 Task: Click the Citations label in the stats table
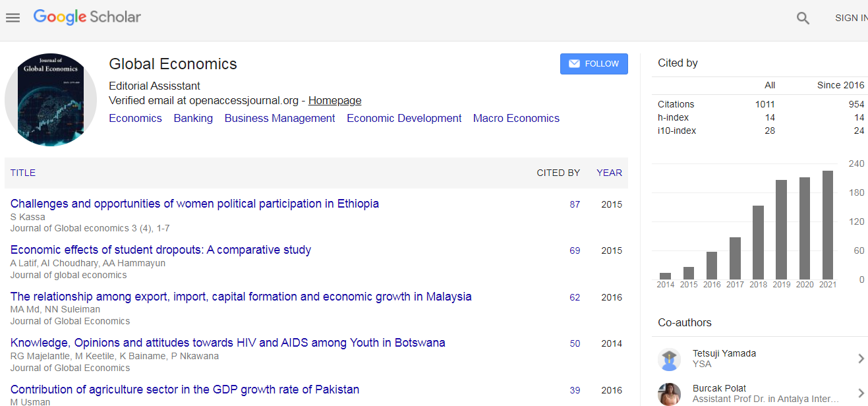pos(676,104)
